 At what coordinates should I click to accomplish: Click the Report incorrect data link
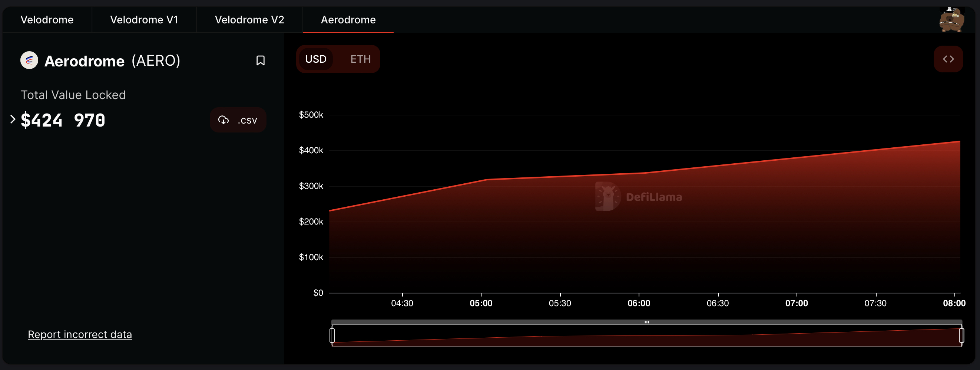80,334
